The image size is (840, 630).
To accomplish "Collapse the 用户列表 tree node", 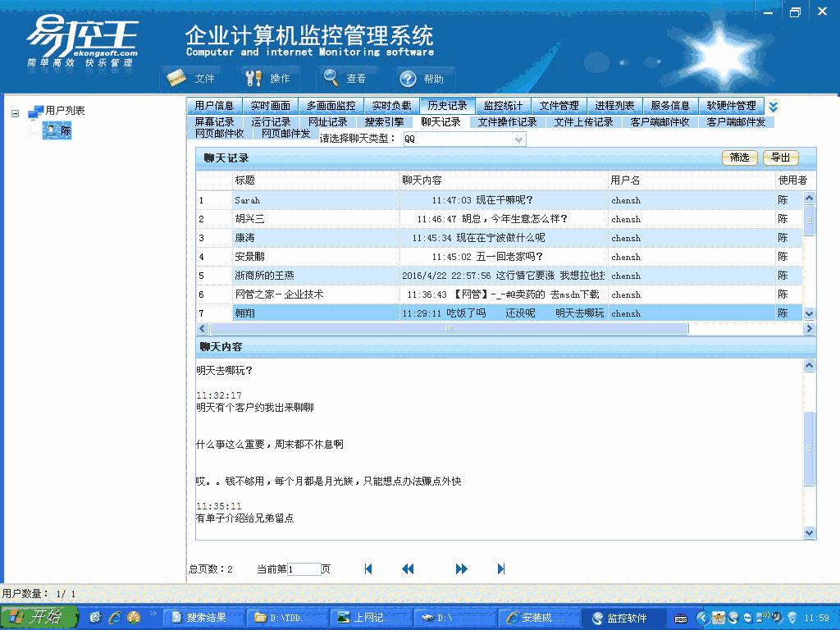I will 15,112.
